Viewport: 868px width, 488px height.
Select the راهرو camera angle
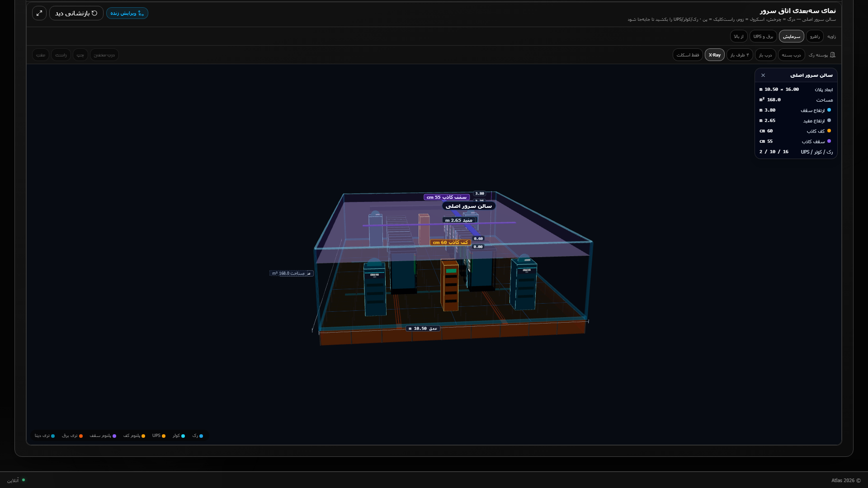[x=815, y=37]
